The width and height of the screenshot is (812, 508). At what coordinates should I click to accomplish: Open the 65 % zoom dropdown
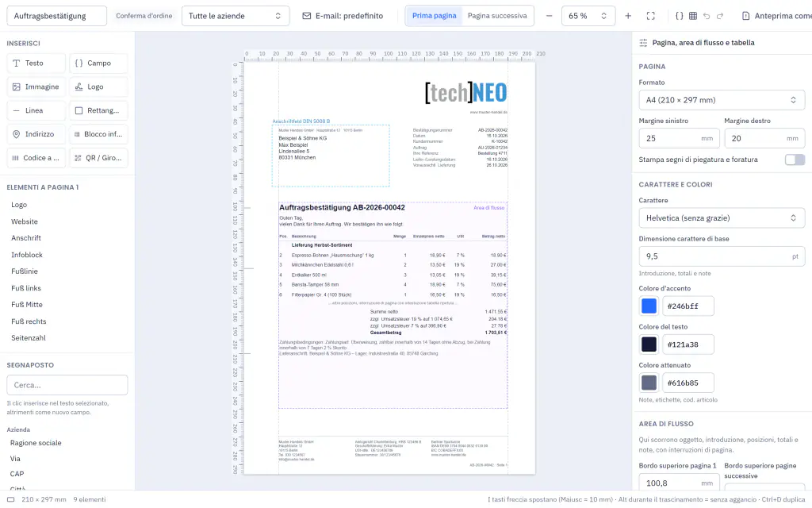(x=588, y=16)
